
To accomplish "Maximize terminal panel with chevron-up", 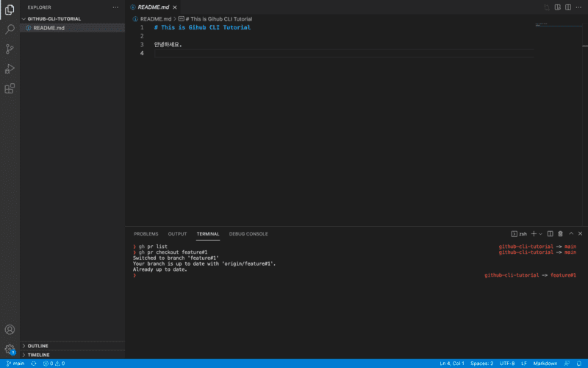I will click(x=570, y=234).
